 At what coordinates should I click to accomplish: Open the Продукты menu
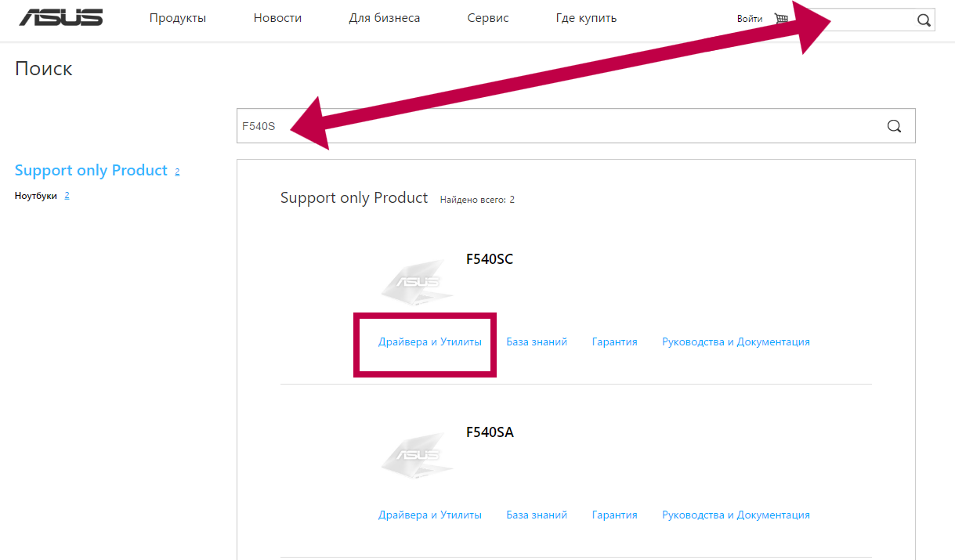[178, 18]
